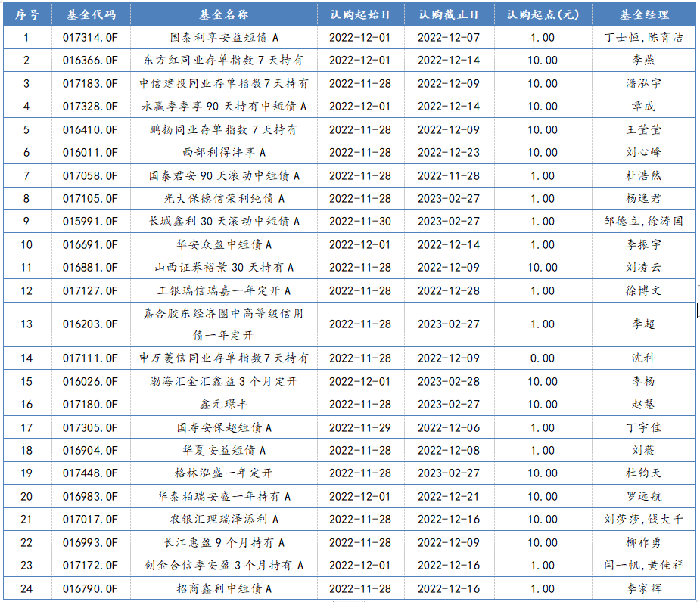Click the 认购截止日 column header

pyautogui.click(x=449, y=14)
